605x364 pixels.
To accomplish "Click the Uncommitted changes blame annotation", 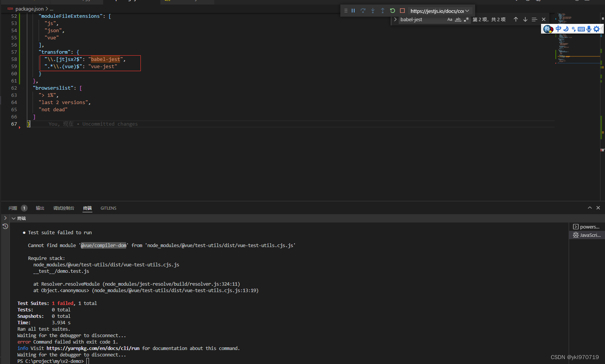I will [x=93, y=124].
